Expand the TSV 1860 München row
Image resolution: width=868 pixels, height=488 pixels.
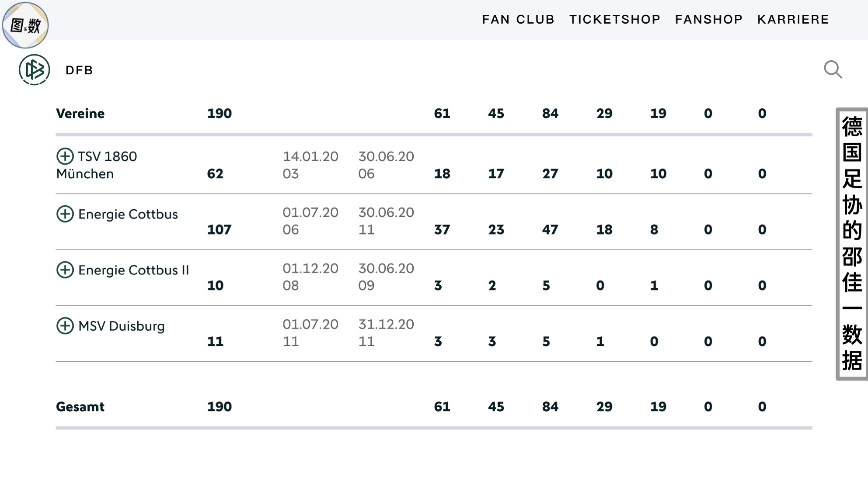(x=65, y=156)
